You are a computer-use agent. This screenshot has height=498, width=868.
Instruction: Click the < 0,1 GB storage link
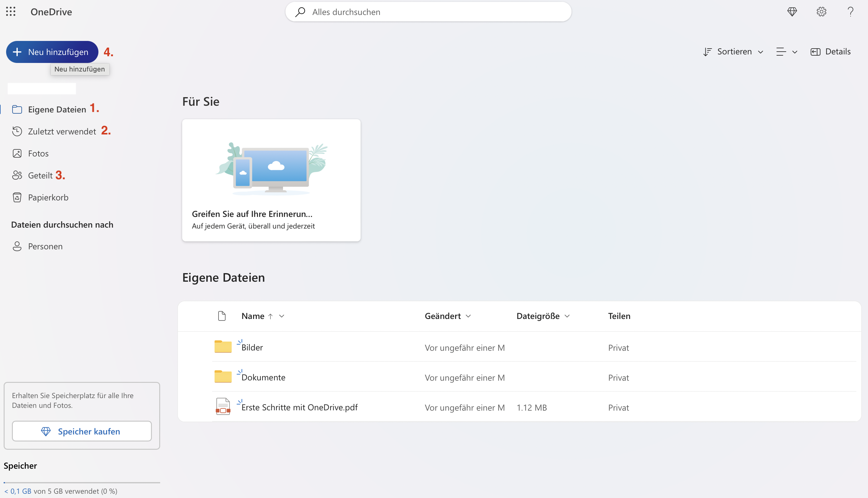coord(18,491)
